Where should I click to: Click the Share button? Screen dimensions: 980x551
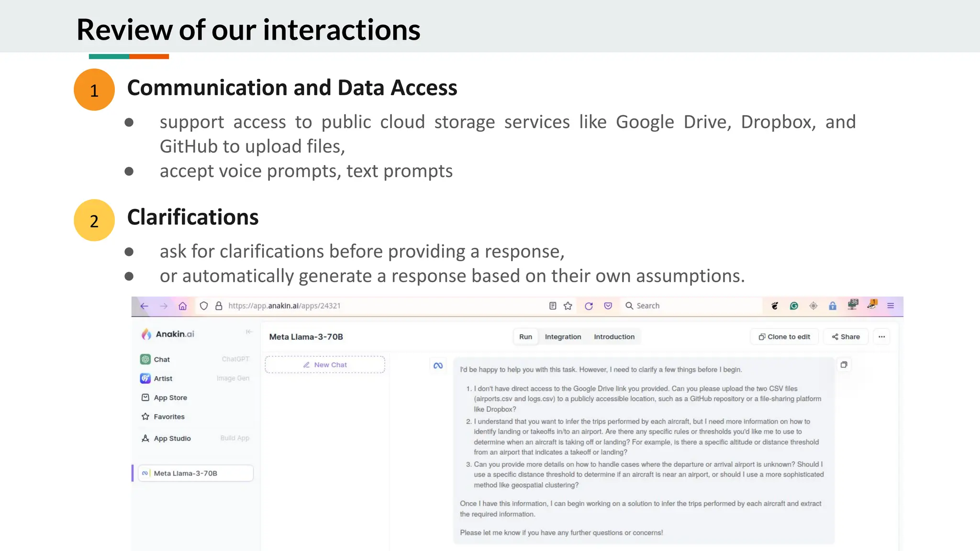[846, 337]
